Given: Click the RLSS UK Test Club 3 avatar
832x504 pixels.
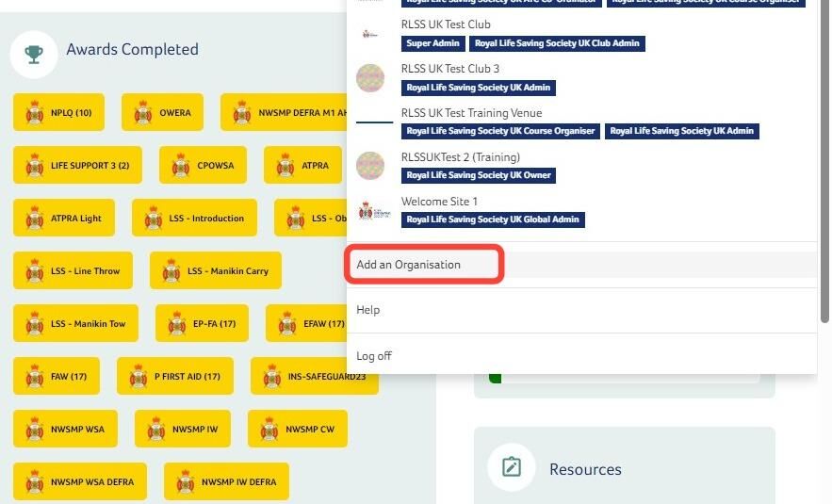Looking at the screenshot, I should click(370, 78).
